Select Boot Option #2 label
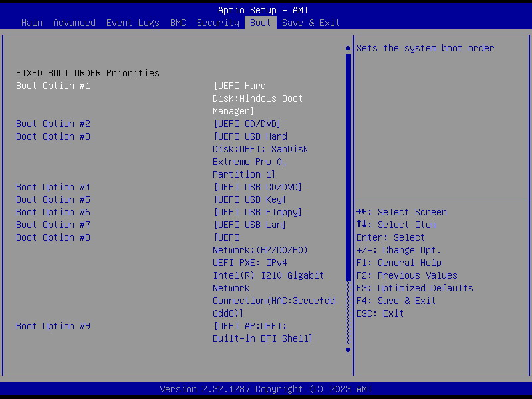 [53, 124]
